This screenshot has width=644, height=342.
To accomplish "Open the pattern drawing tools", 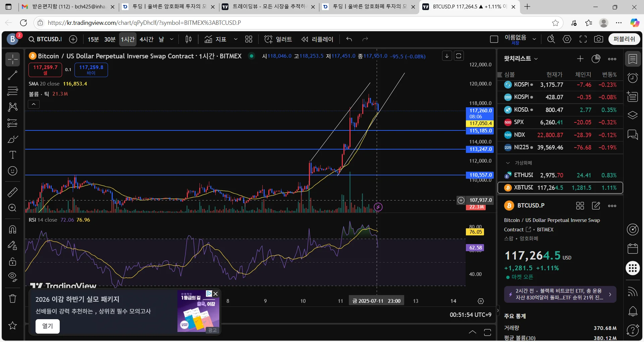I will [x=13, y=107].
